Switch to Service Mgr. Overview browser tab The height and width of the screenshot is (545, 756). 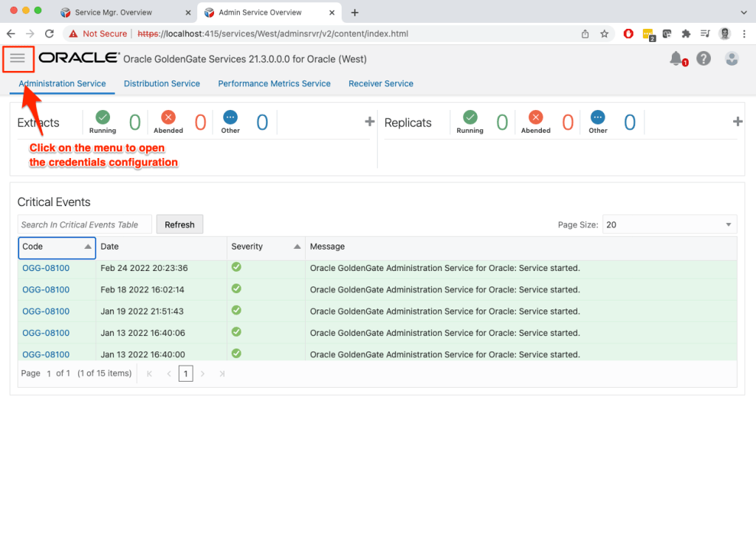pos(114,13)
